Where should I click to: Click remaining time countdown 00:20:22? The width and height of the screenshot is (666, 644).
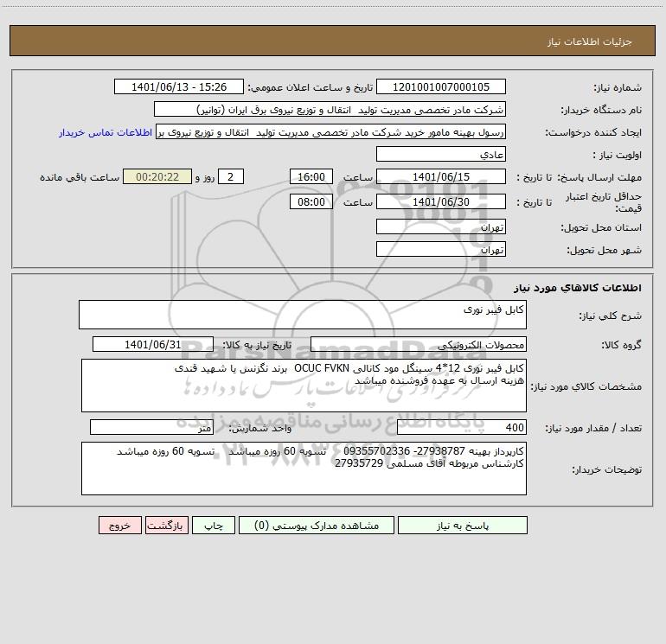[x=157, y=176]
